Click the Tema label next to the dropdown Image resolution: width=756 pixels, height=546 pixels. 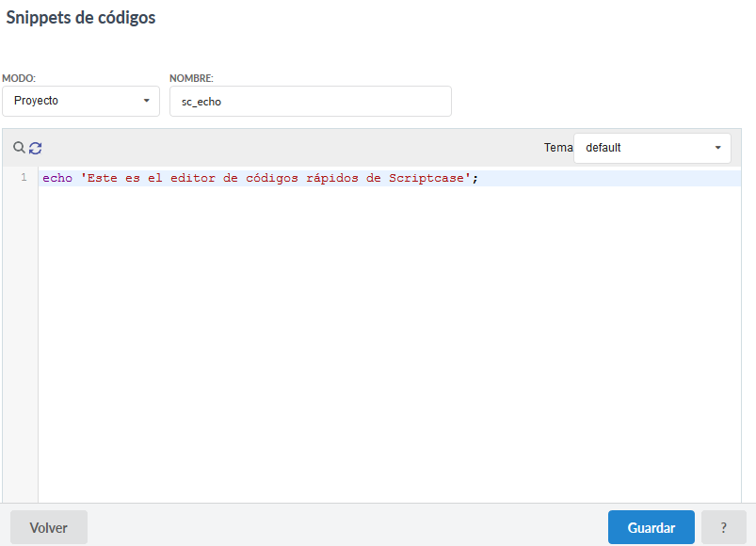(x=558, y=148)
